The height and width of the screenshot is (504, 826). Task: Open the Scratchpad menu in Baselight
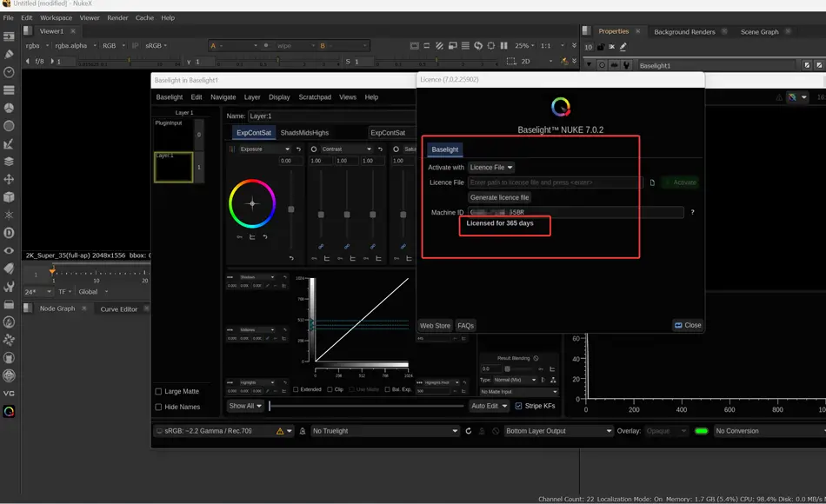315,97
